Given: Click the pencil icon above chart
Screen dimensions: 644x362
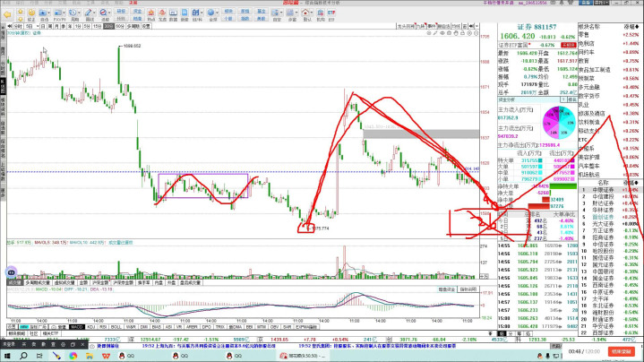Looking at the screenshot, I should (435, 33).
